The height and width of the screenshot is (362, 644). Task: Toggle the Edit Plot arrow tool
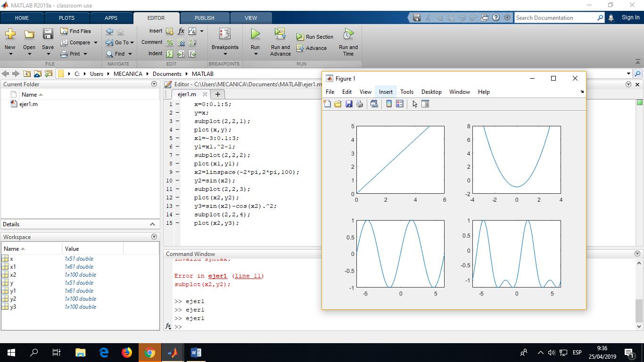tap(414, 104)
